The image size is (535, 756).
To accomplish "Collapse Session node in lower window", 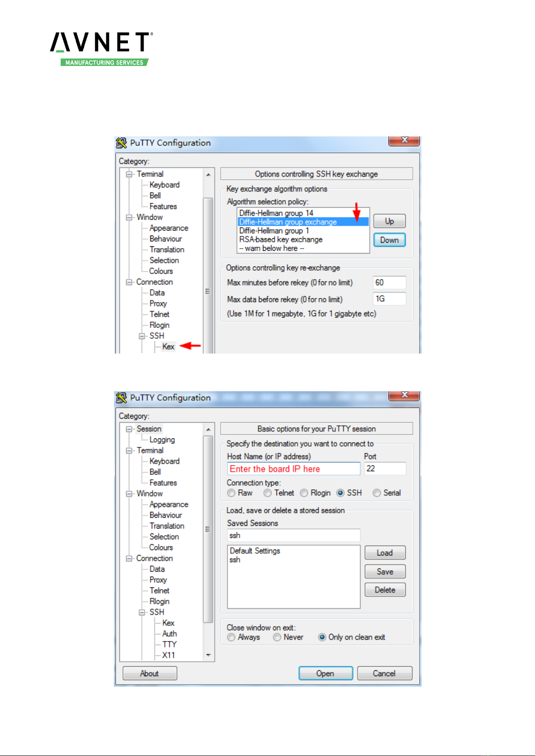I will click(129, 429).
